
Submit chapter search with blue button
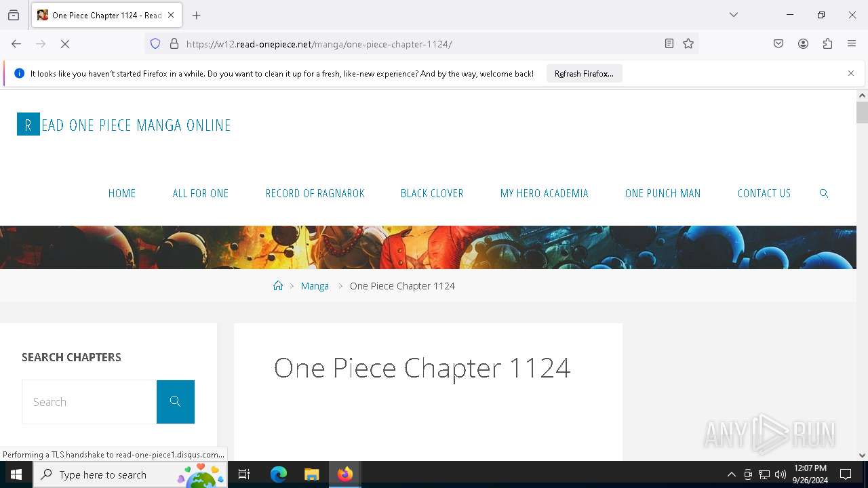(x=176, y=402)
